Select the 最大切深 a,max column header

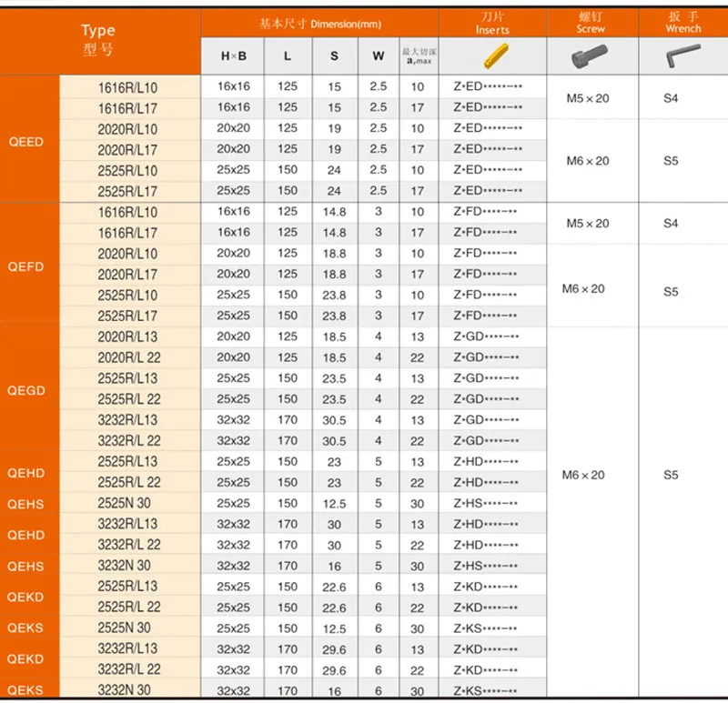pos(420,56)
